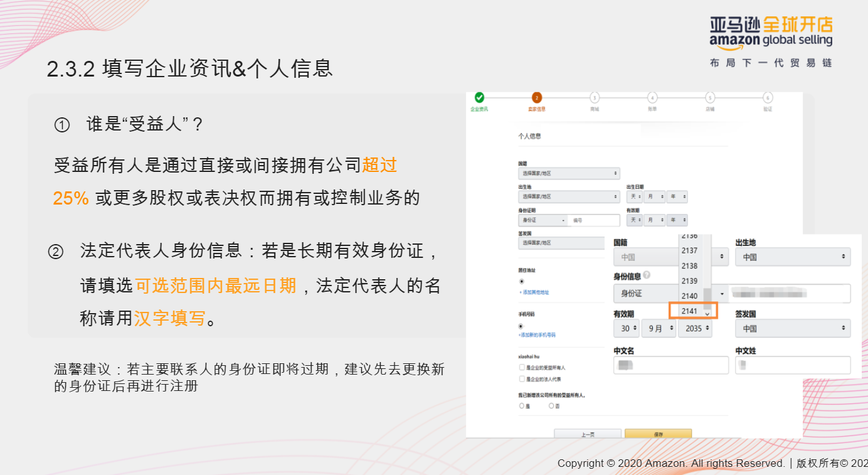
Task: Open the 添加新的手机号码 link
Action: coord(537,335)
